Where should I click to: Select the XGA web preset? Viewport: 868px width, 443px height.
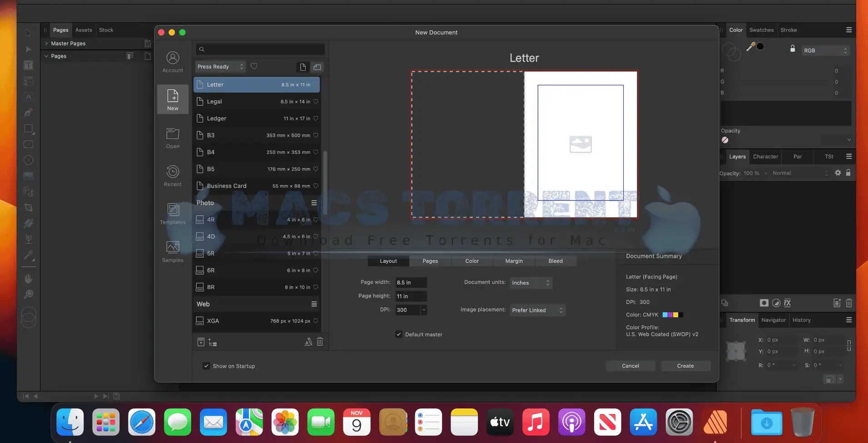257,321
